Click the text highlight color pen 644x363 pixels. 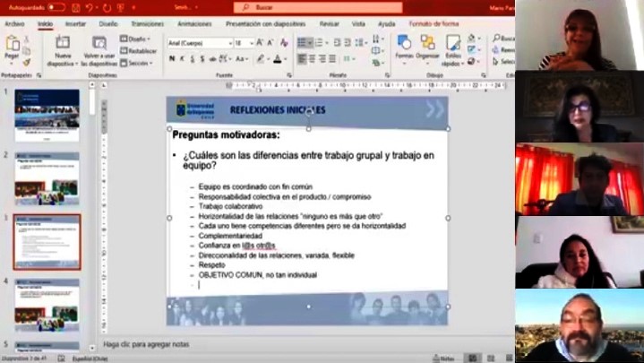pos(261,59)
